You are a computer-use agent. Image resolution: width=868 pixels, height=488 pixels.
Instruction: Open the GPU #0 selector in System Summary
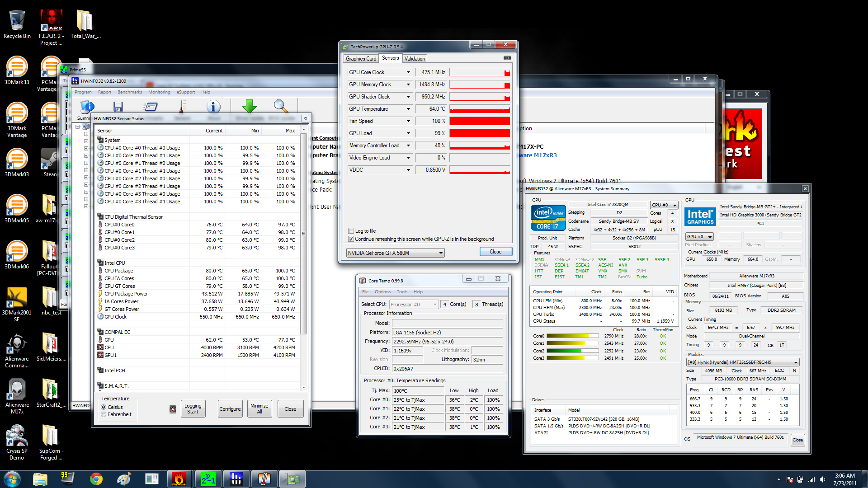pos(699,237)
